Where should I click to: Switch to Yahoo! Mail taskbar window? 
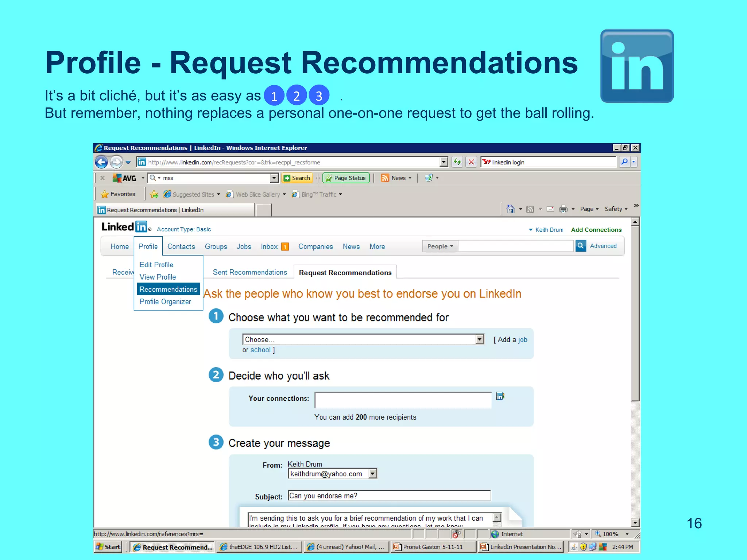(x=347, y=547)
